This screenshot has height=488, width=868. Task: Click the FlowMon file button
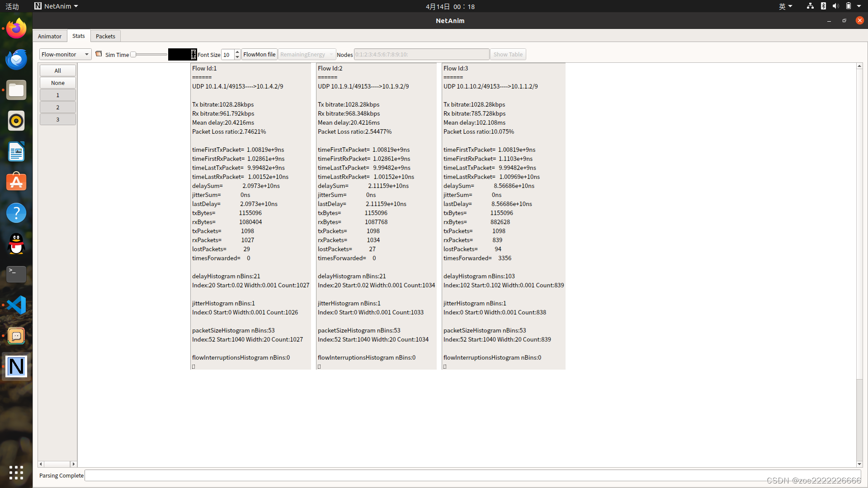[x=259, y=54]
